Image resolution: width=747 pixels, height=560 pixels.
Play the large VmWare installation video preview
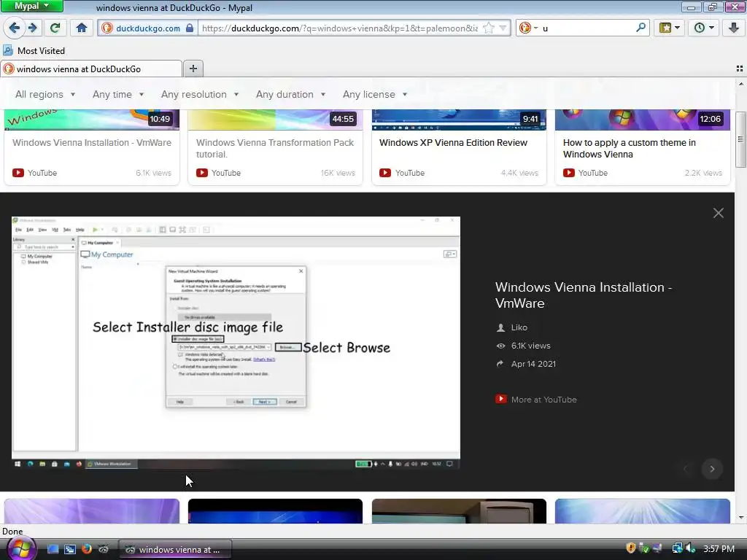pos(236,344)
